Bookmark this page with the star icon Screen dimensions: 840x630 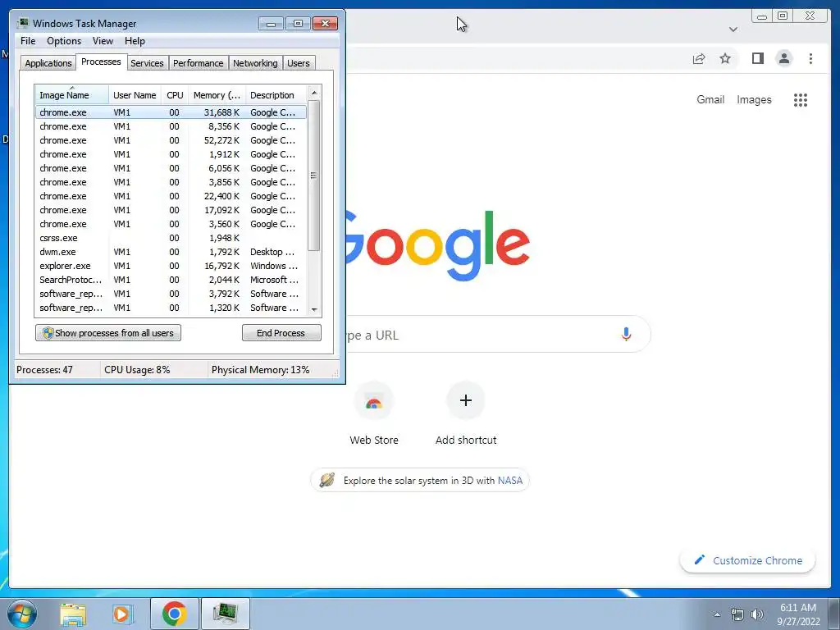click(x=725, y=58)
